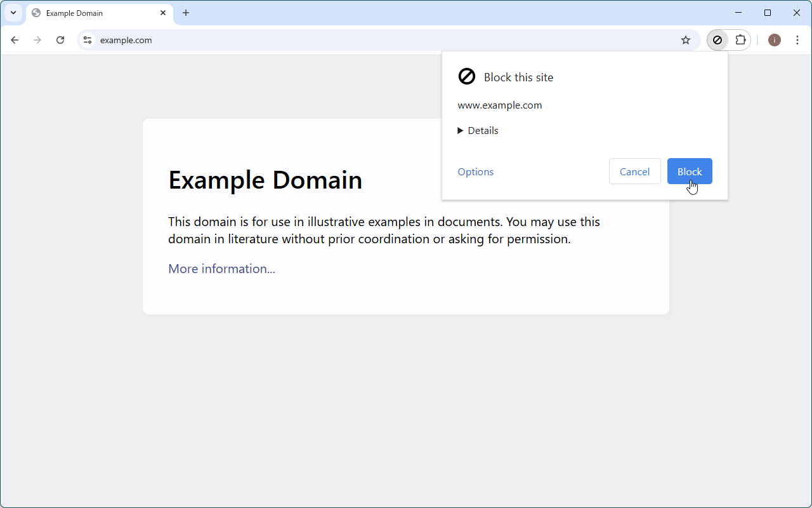Click the Block Site extension icon in toolbar
This screenshot has width=812, height=508.
717,40
